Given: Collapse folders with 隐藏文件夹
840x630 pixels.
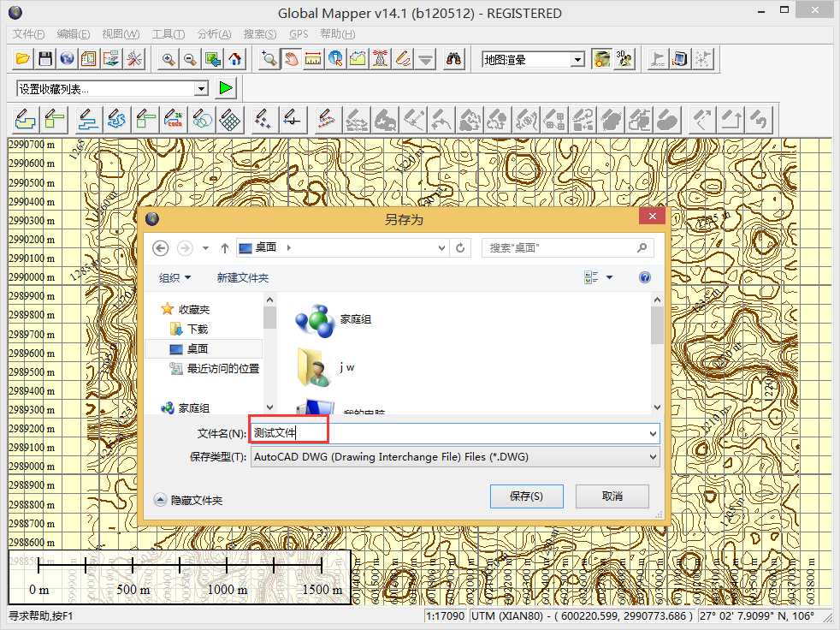Looking at the screenshot, I should [x=188, y=500].
